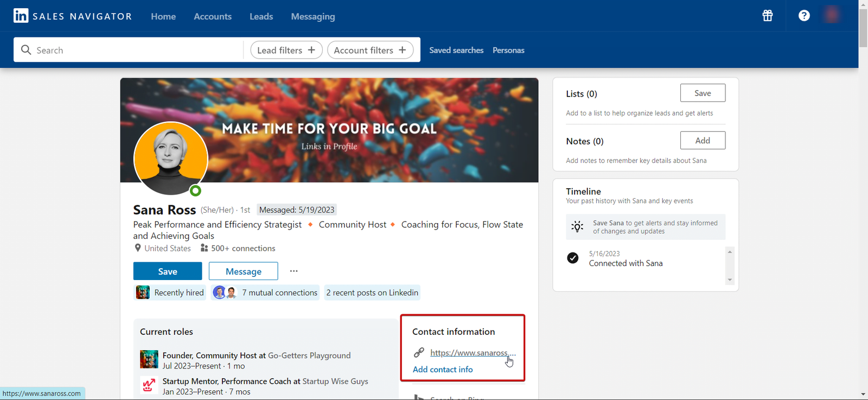Open the Go-Getters Playground company link
This screenshot has height=400, width=868.
pyautogui.click(x=309, y=355)
